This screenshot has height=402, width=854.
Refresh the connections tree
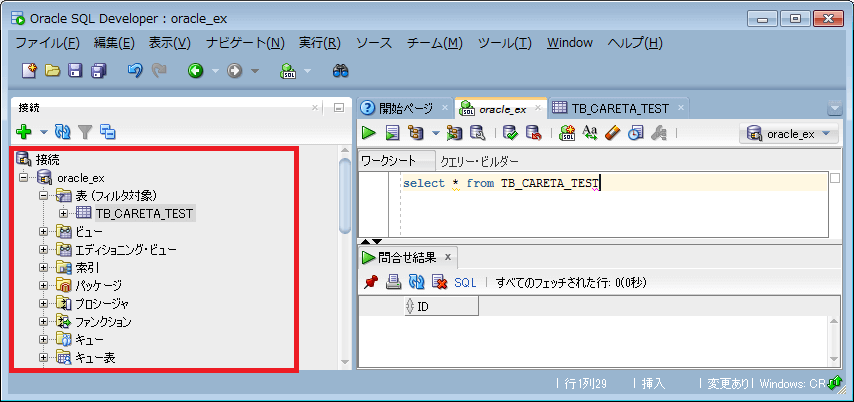pos(63,131)
